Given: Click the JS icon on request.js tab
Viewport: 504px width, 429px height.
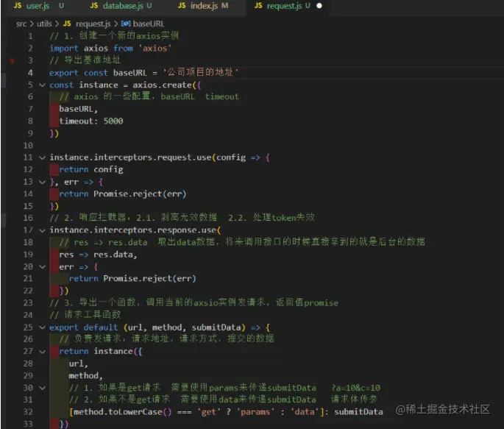Looking at the screenshot, I should pyautogui.click(x=258, y=5).
